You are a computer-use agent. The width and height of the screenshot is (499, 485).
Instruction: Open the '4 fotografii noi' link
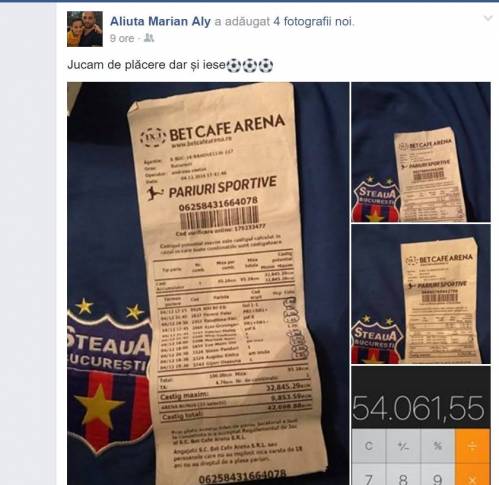[x=312, y=22]
